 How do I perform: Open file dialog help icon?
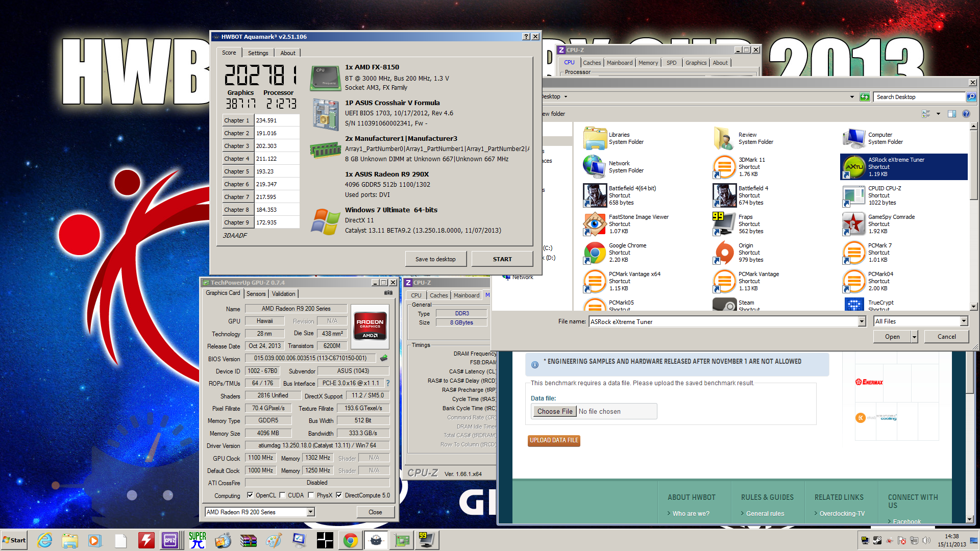(x=966, y=114)
